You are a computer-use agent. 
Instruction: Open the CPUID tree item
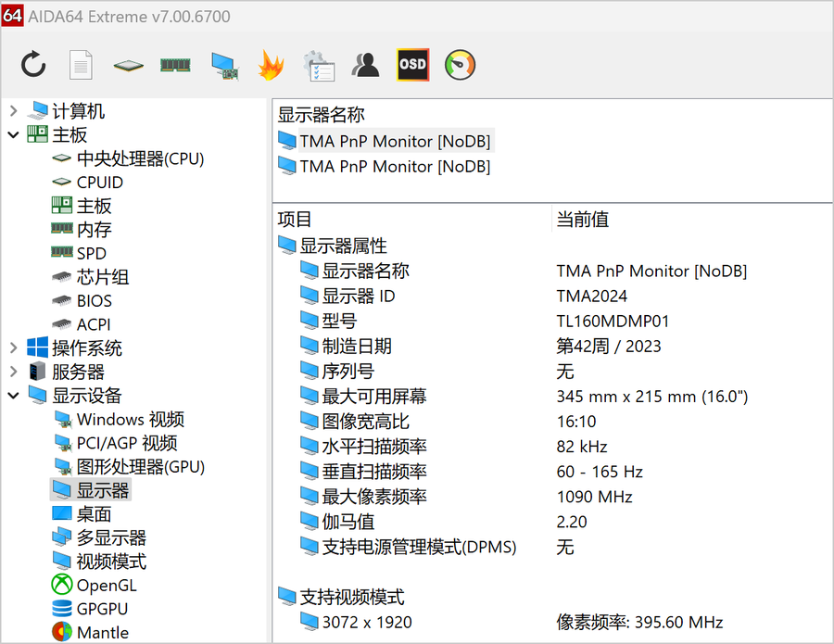[99, 182]
